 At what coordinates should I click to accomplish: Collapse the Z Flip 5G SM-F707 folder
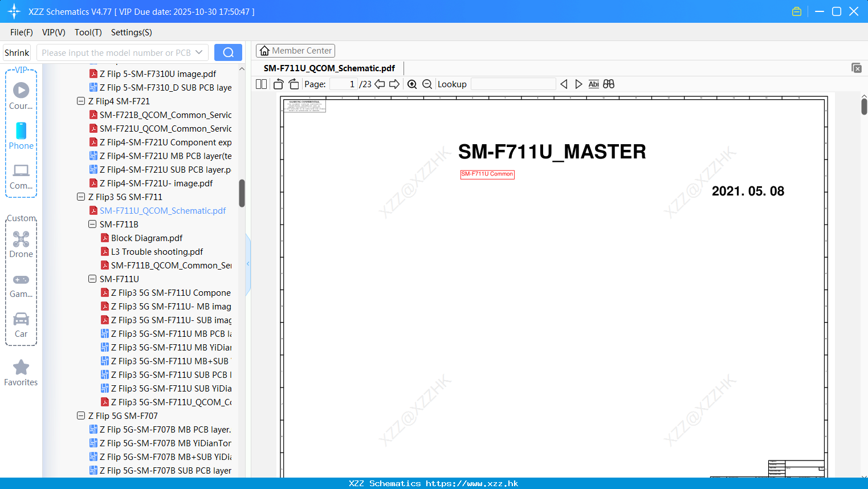[81, 415]
